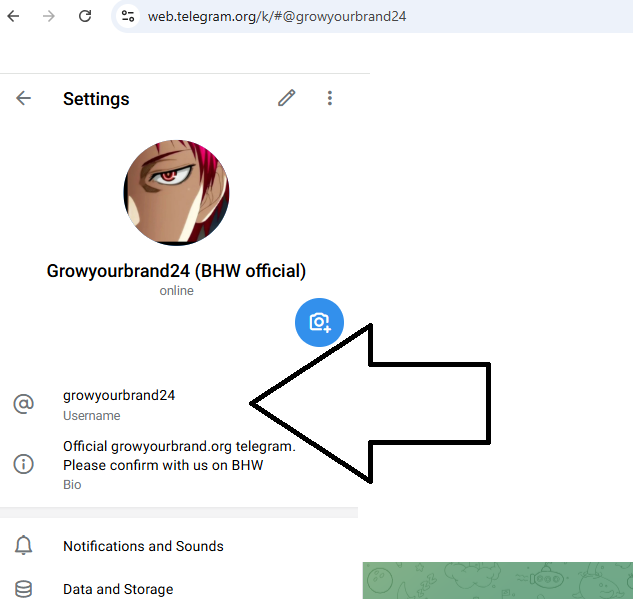Copy the username growyourbrand24
The image size is (633, 599).
click(x=119, y=395)
